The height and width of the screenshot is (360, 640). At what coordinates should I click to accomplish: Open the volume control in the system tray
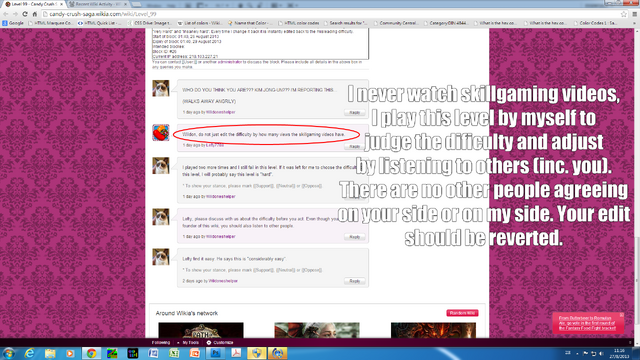601,353
